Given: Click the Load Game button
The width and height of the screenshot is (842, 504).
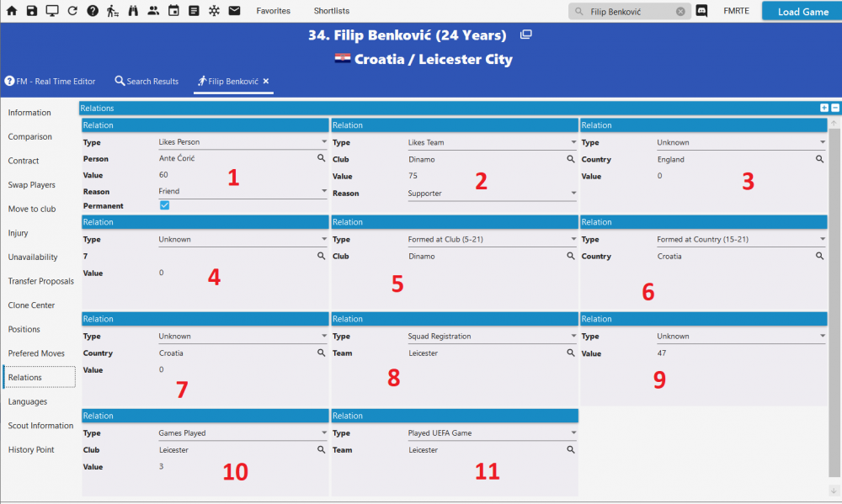Looking at the screenshot, I should 802,11.
